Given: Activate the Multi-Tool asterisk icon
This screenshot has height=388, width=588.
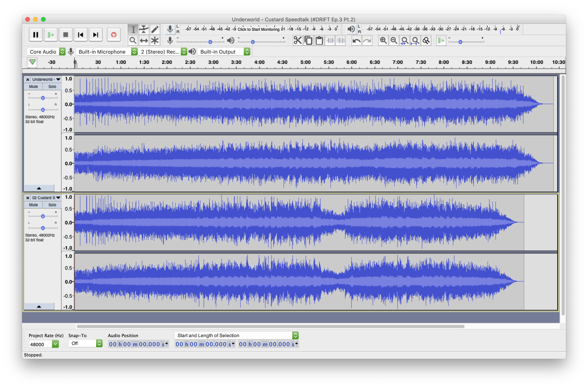Looking at the screenshot, I should 155,41.
